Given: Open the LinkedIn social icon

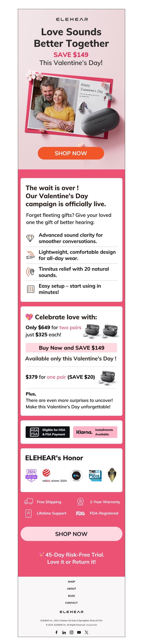Looking at the screenshot, I should (64, 632).
